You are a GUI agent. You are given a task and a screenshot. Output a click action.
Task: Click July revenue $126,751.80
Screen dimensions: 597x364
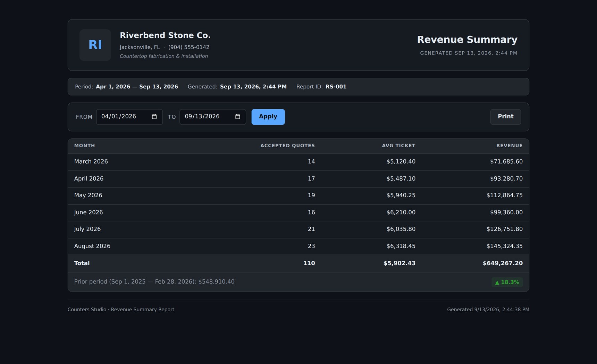point(504,229)
